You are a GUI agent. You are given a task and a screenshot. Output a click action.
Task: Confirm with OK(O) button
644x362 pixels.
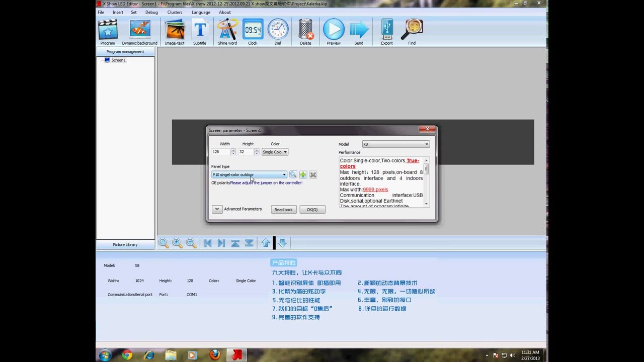pyautogui.click(x=312, y=210)
